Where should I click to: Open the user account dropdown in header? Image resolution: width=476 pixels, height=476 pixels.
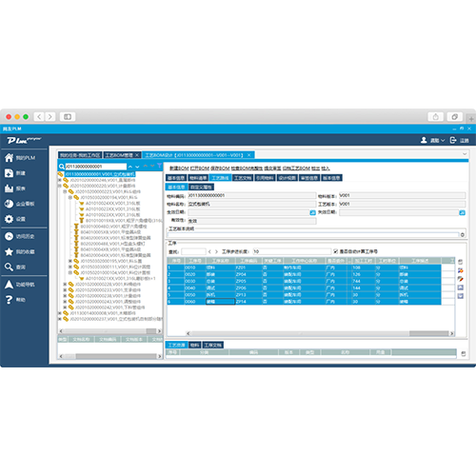coord(433,140)
